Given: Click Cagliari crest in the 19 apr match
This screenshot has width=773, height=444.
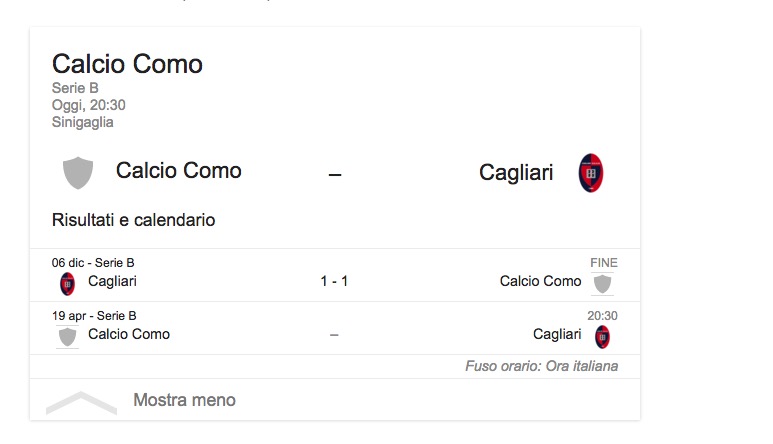Looking at the screenshot, I should pyautogui.click(x=602, y=336).
